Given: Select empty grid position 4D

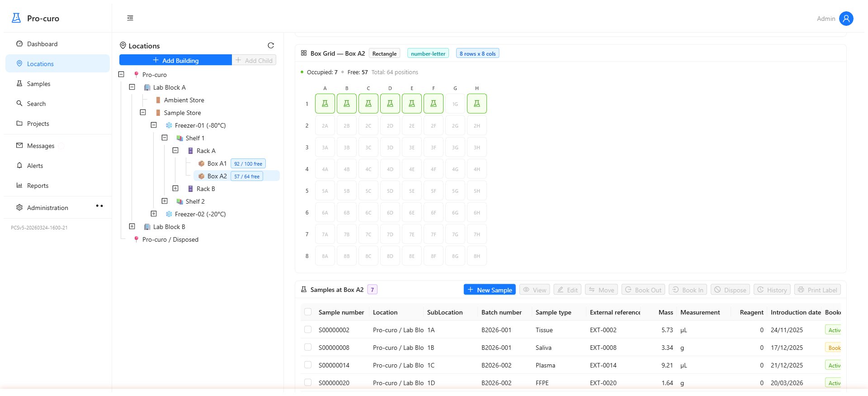Looking at the screenshot, I should pos(390,169).
